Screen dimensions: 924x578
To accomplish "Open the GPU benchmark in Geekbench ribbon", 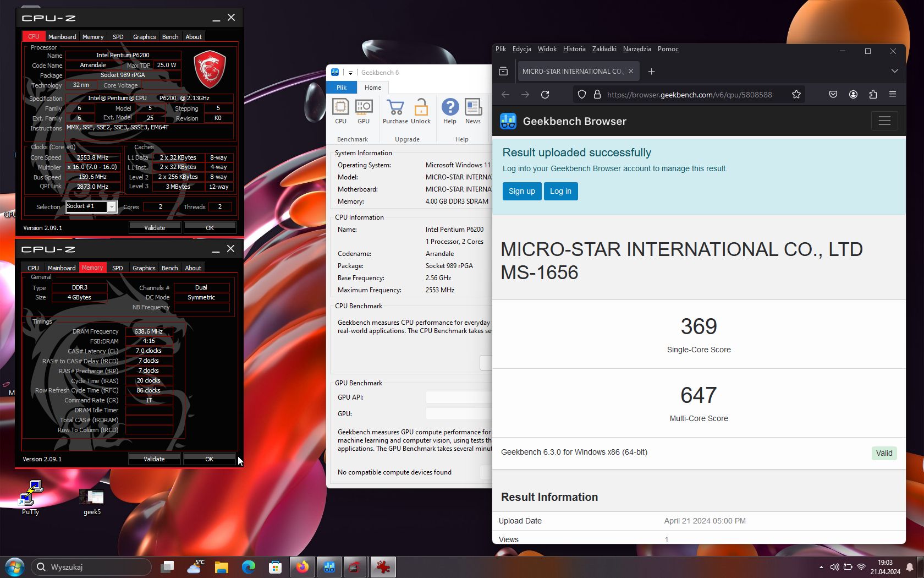I will pyautogui.click(x=364, y=111).
